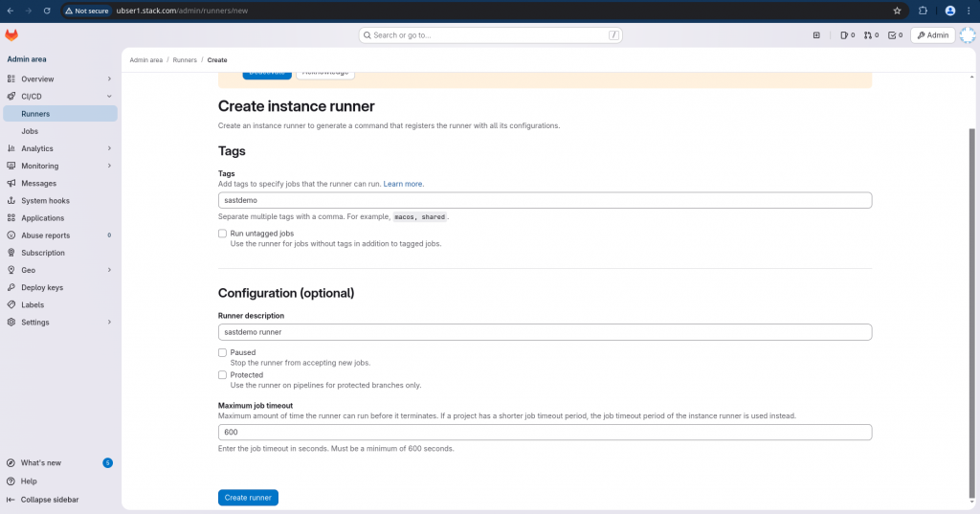
Task: Open assigned issues counter icon
Action: click(847, 35)
